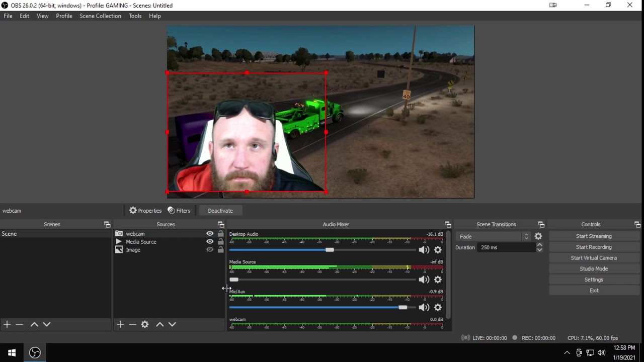Click Start Streaming

click(x=594, y=236)
